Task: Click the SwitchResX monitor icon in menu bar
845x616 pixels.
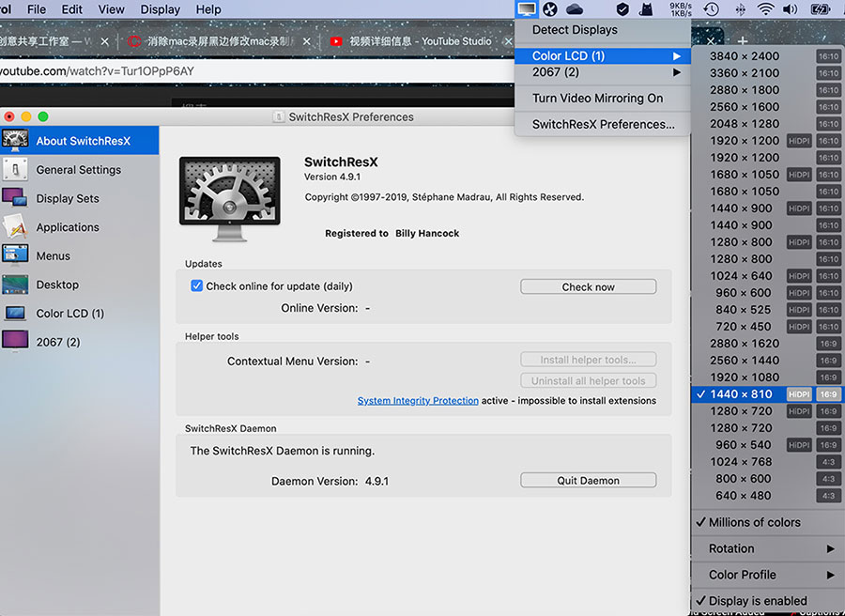Action: [x=526, y=8]
